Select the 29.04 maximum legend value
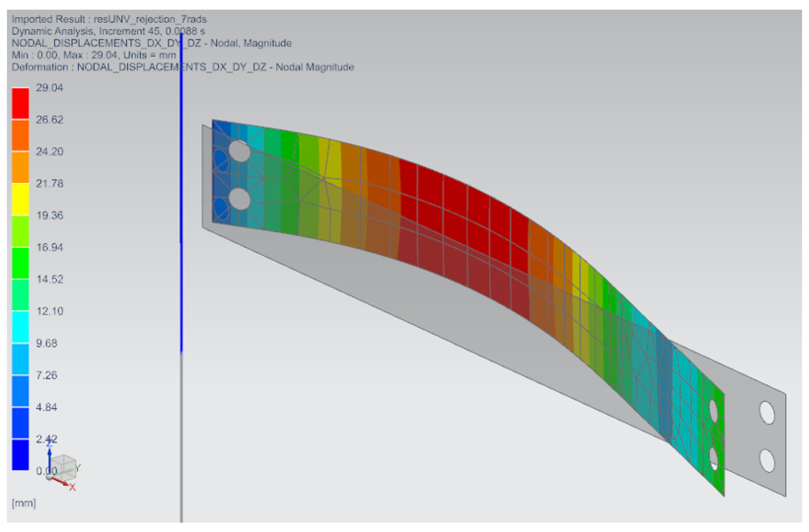This screenshot has width=809, height=532. coord(50,88)
